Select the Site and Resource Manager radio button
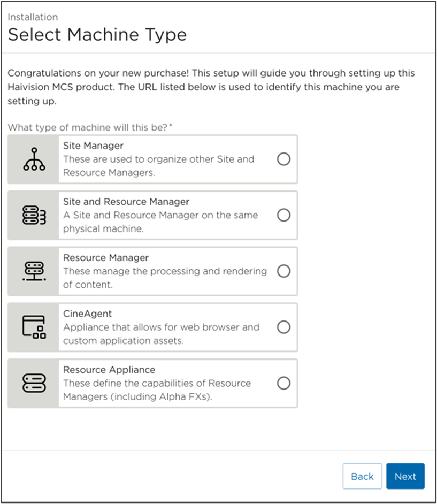 (283, 215)
